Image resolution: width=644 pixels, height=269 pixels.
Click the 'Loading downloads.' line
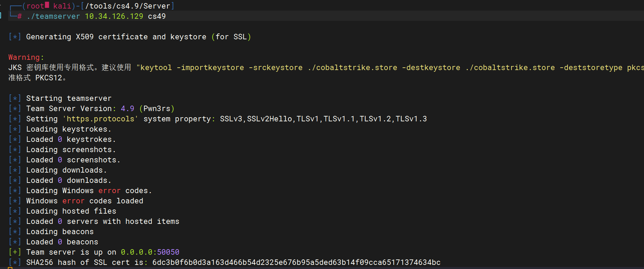(67, 170)
